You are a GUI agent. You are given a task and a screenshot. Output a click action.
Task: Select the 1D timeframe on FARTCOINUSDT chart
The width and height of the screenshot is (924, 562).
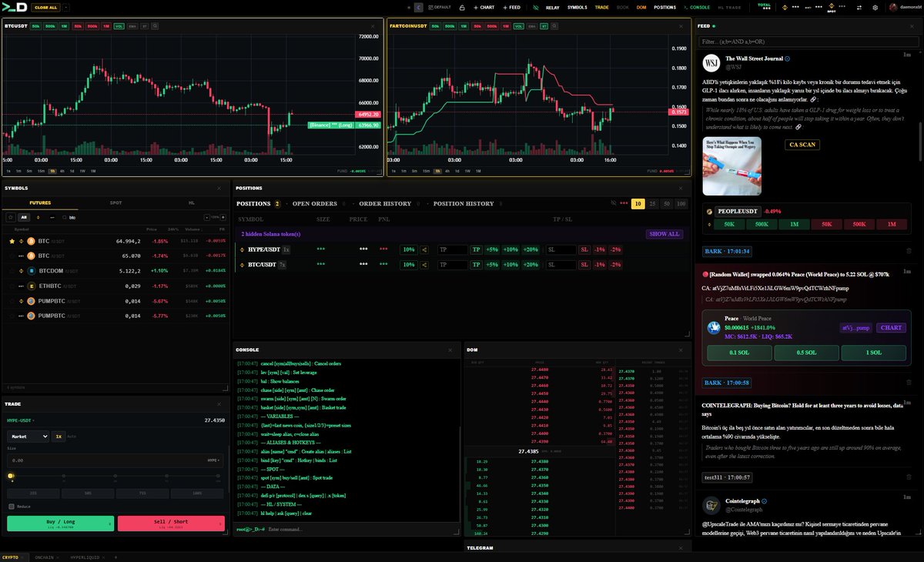[456, 171]
